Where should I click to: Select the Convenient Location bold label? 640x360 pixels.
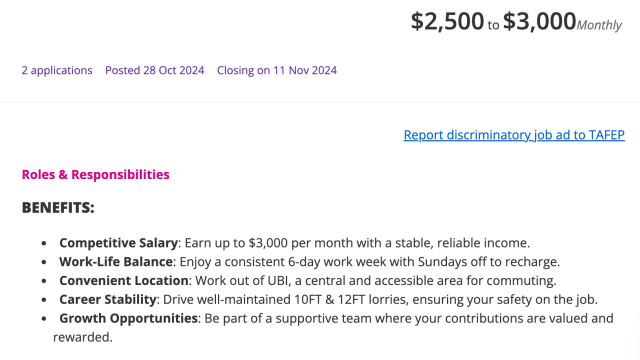[124, 281]
